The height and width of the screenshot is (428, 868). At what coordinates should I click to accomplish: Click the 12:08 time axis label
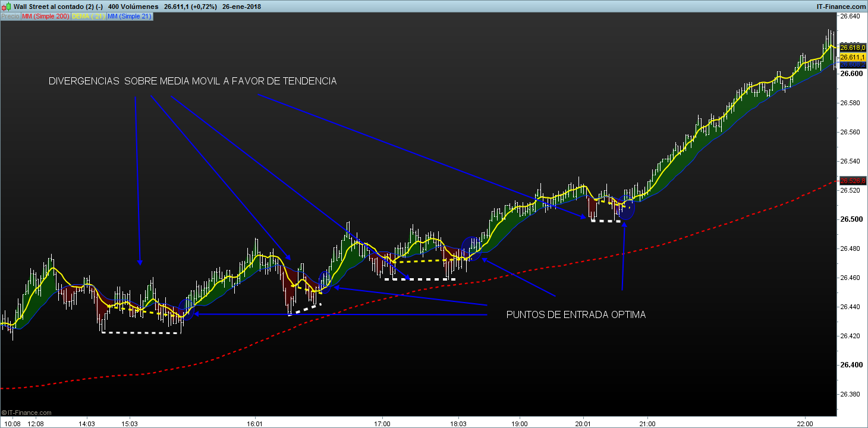[36, 423]
